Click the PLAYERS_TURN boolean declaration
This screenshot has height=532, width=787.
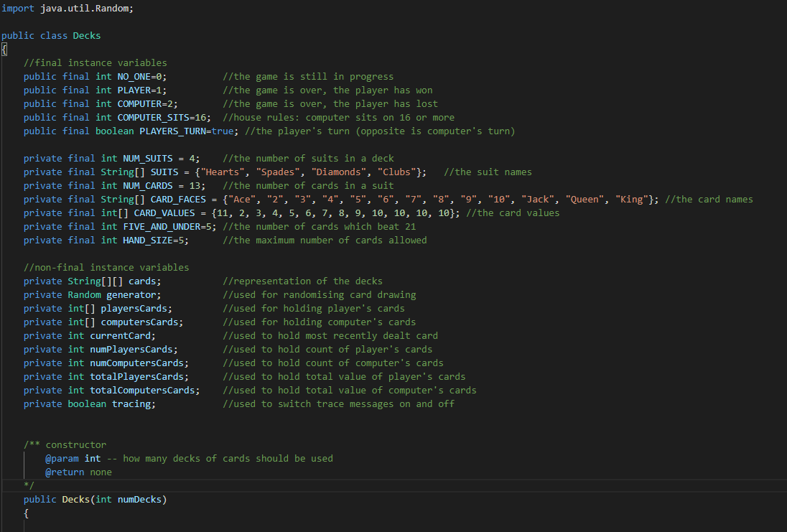167,131
